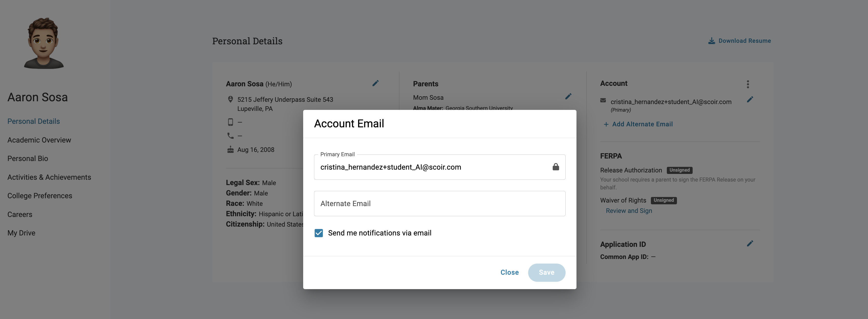
Task: Open Activities & Achievements in sidebar
Action: 49,177
